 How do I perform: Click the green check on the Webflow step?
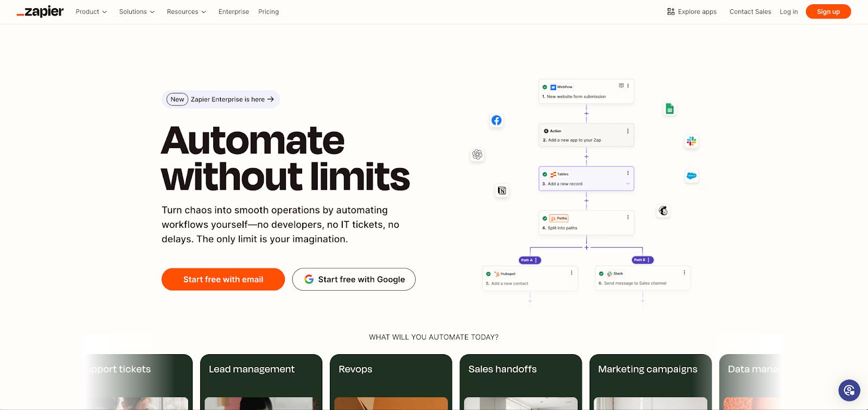pyautogui.click(x=545, y=87)
